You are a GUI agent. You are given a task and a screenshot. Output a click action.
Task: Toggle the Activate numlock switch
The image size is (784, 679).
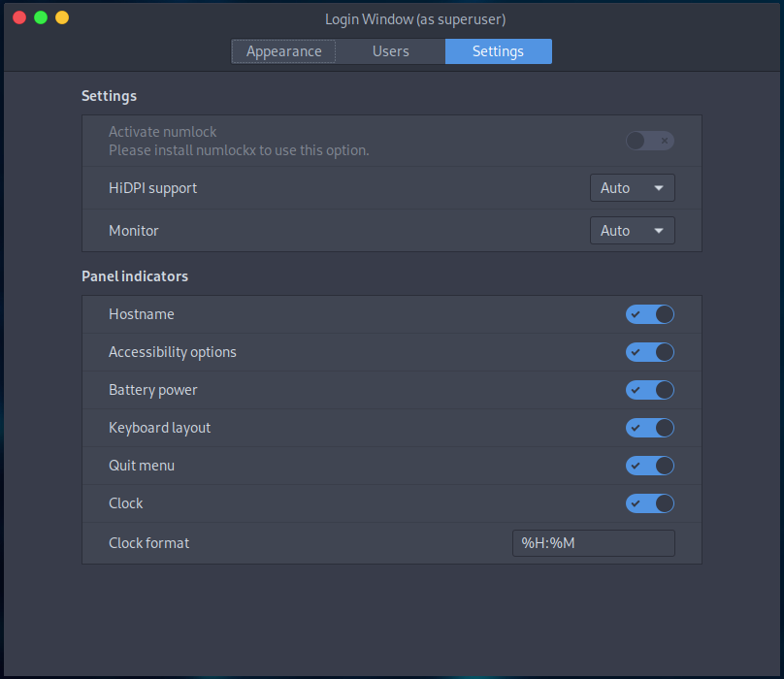[649, 141]
